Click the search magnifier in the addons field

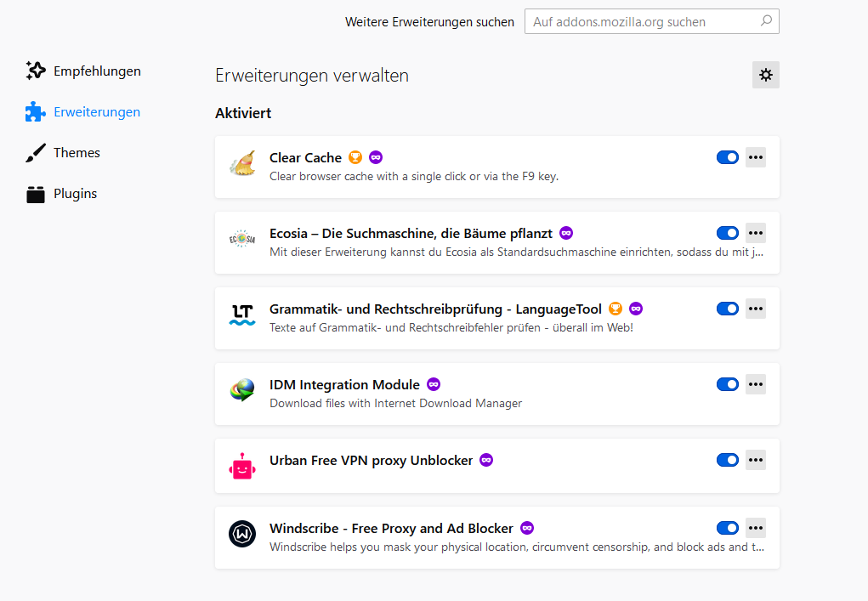click(766, 21)
